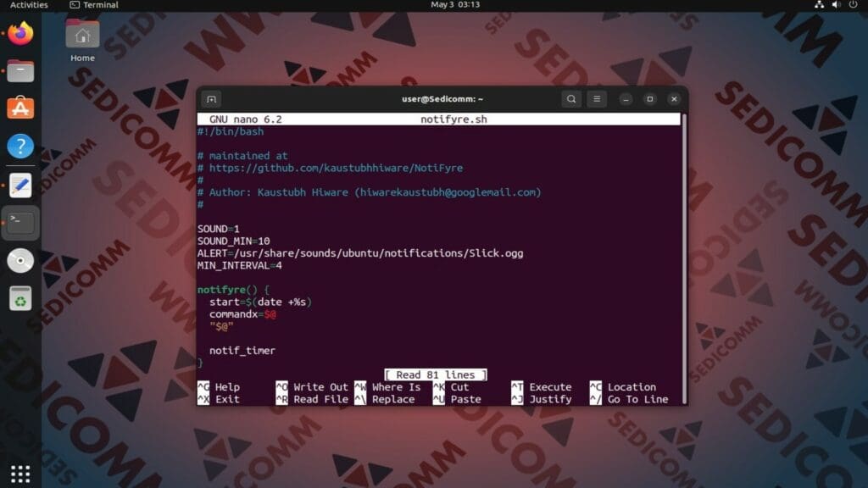Screen dimensions: 868x488
Task: Minimize the terminal window
Action: click(x=626, y=99)
